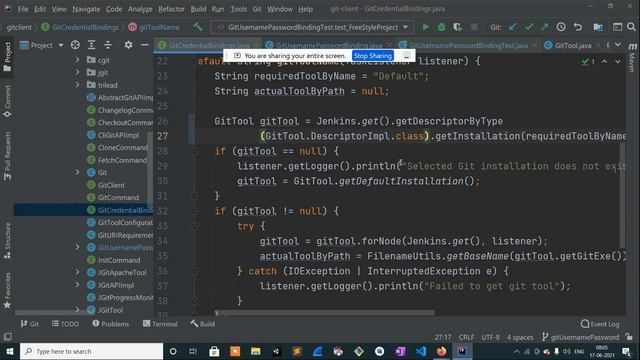The height and width of the screenshot is (360, 640).
Task: Click the 4 spaces indent indicator
Action: point(520,337)
